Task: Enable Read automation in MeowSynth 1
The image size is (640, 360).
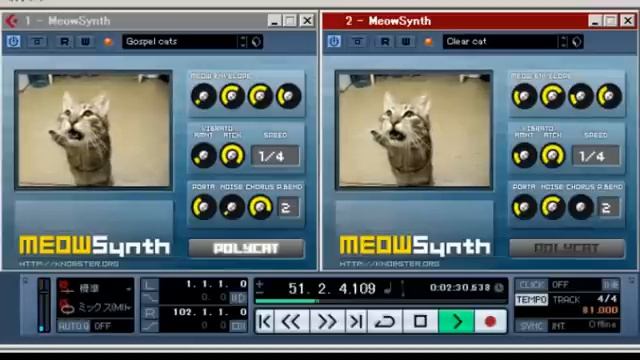Action: 64,41
